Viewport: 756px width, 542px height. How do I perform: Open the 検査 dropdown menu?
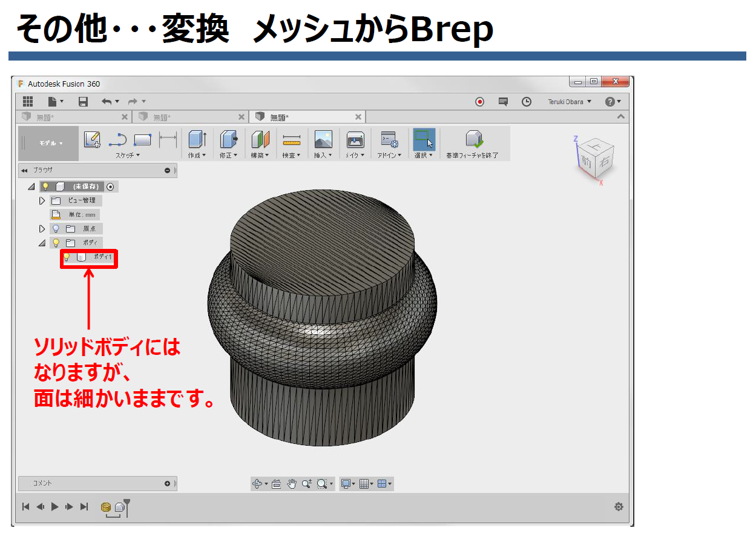[x=292, y=156]
